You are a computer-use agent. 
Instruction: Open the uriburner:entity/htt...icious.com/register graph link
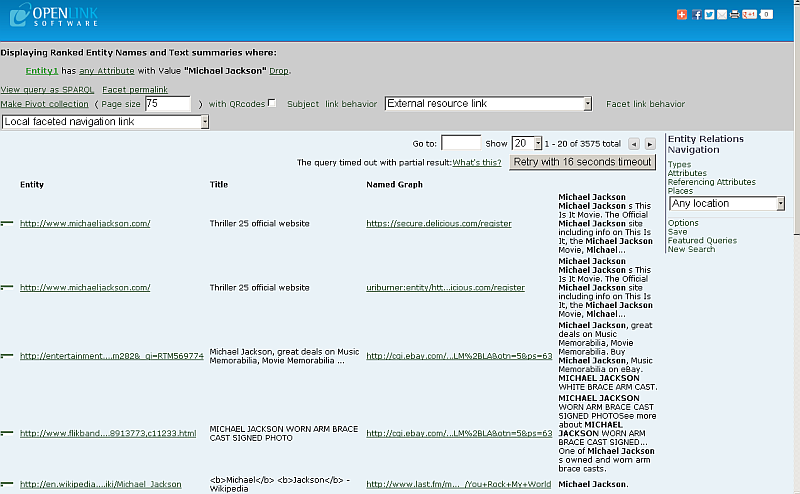point(445,288)
